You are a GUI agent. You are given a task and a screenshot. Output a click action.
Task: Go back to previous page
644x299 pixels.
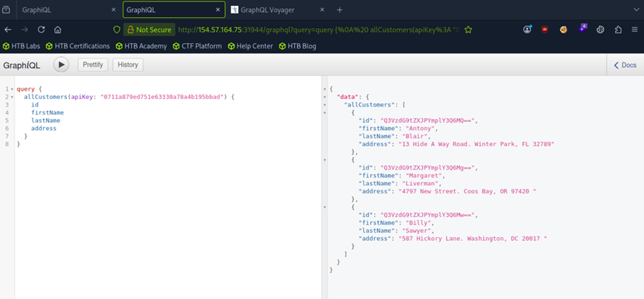pos(8,30)
